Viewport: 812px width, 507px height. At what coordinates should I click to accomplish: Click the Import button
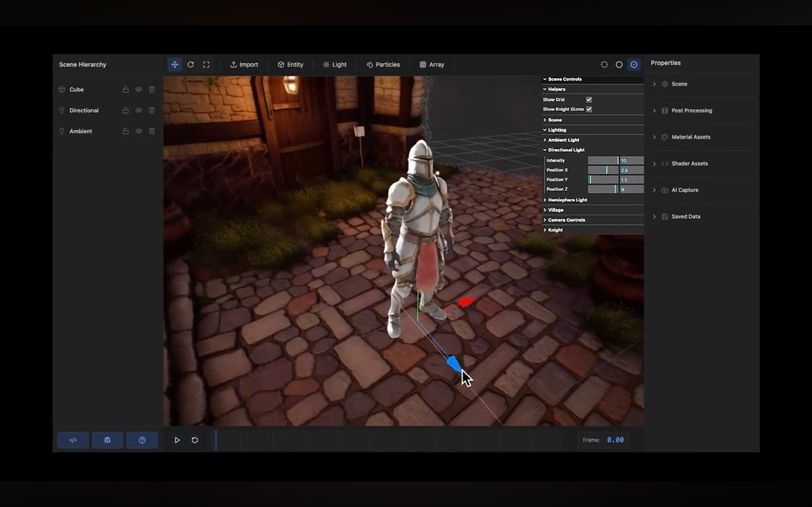tap(244, 64)
